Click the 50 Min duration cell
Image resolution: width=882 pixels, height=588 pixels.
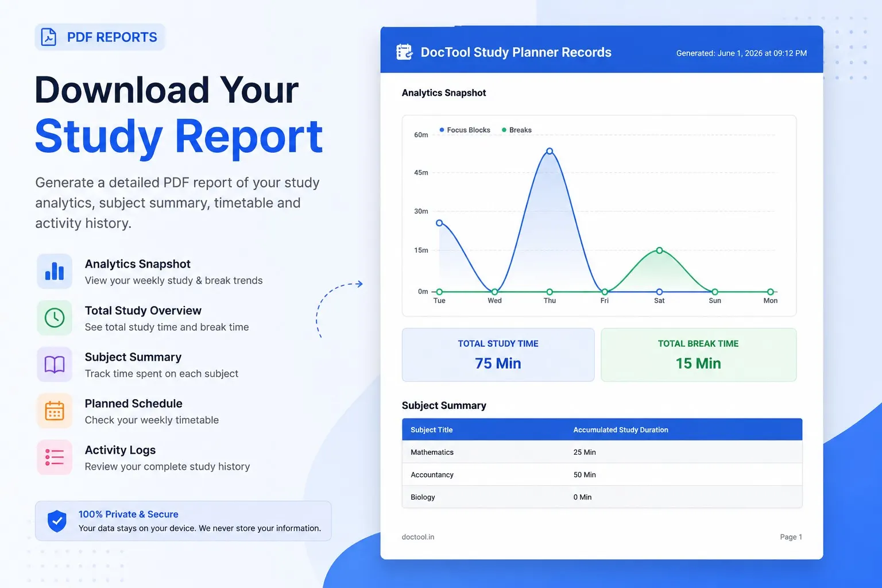585,475
